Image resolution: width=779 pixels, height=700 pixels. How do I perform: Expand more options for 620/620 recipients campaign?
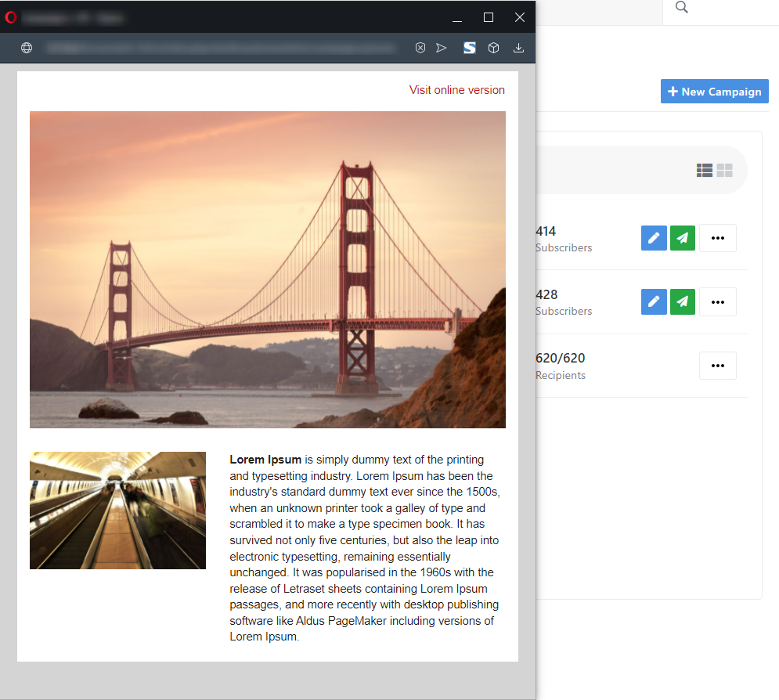click(717, 366)
